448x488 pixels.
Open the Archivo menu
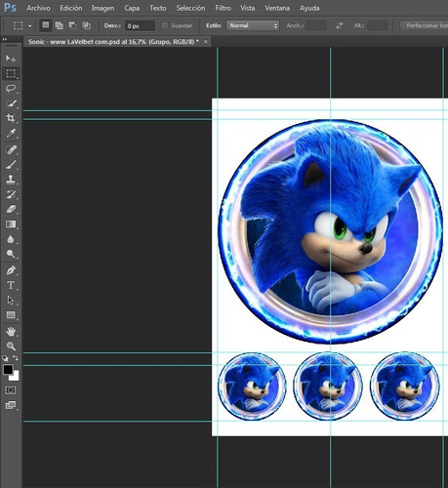coord(38,8)
